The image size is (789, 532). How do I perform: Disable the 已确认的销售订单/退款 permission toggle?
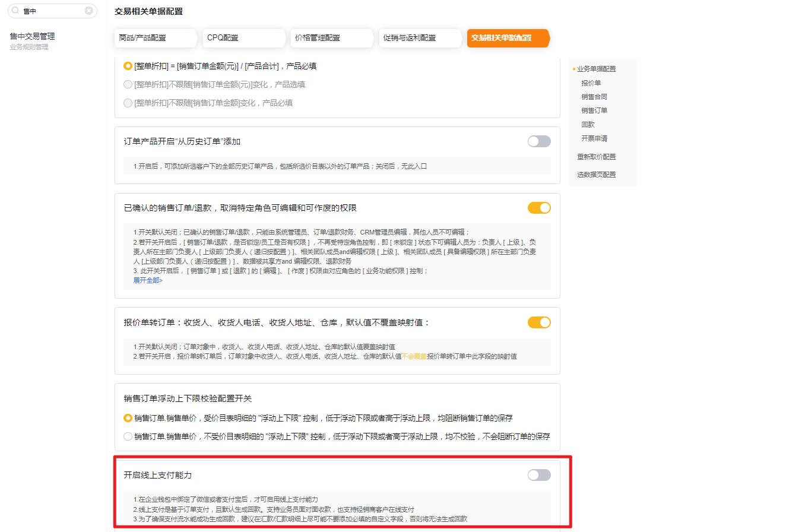539,208
